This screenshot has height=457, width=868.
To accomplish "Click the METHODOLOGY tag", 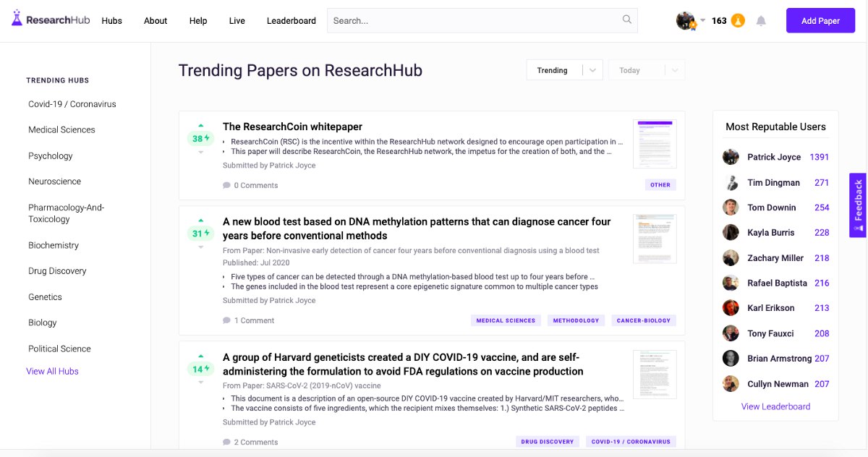I will (x=576, y=320).
